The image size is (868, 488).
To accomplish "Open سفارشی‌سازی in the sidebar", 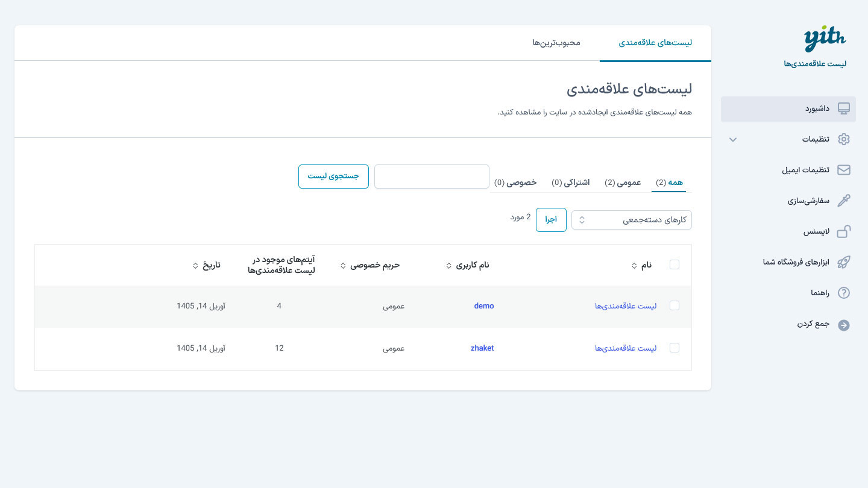I will [x=788, y=201].
